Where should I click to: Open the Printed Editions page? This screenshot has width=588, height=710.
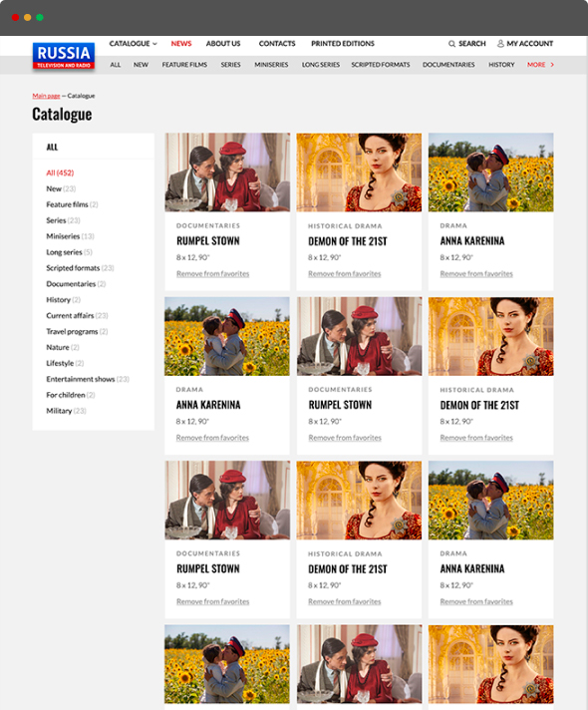[343, 44]
